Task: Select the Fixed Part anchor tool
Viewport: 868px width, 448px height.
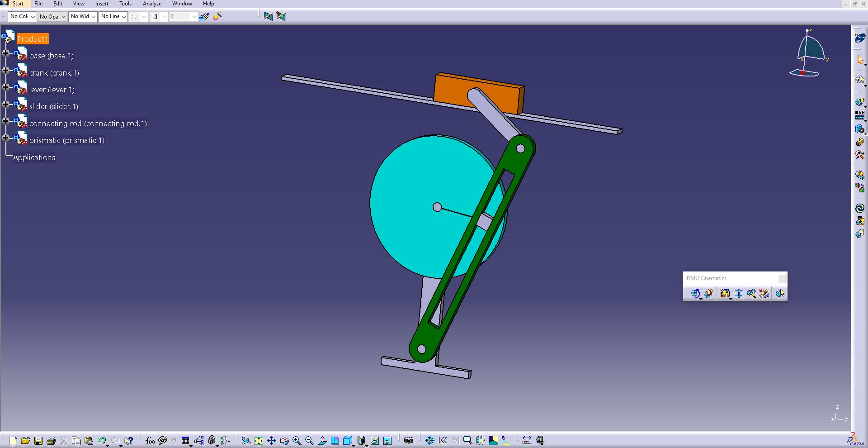Action: [x=739, y=294]
